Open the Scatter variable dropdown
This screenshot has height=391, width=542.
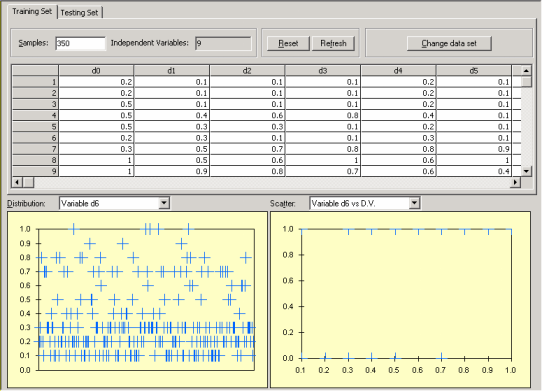(x=414, y=203)
